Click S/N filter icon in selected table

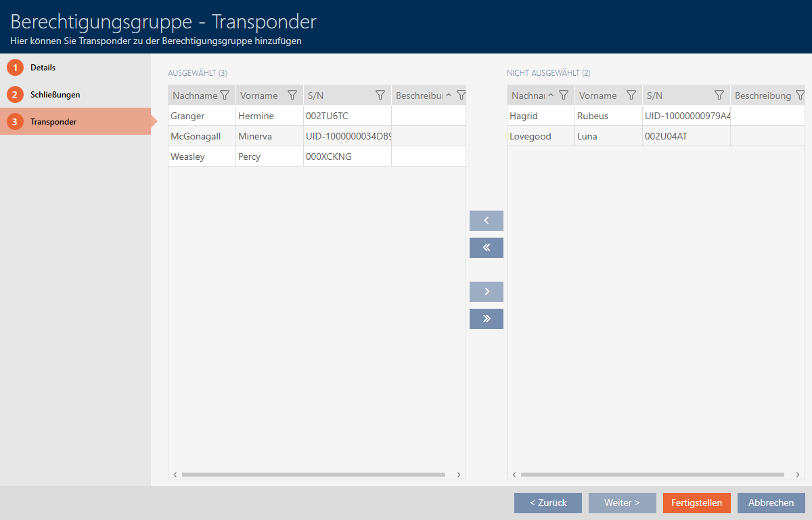pyautogui.click(x=380, y=95)
